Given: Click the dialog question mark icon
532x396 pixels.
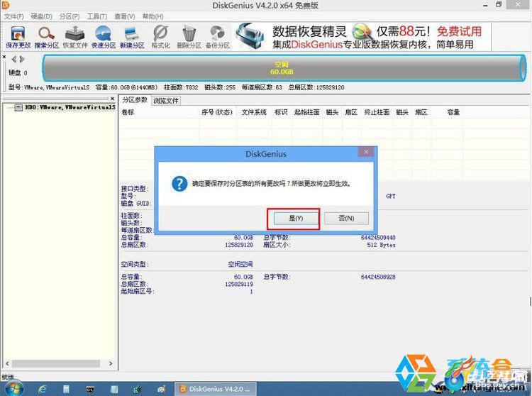Looking at the screenshot, I should (179, 184).
